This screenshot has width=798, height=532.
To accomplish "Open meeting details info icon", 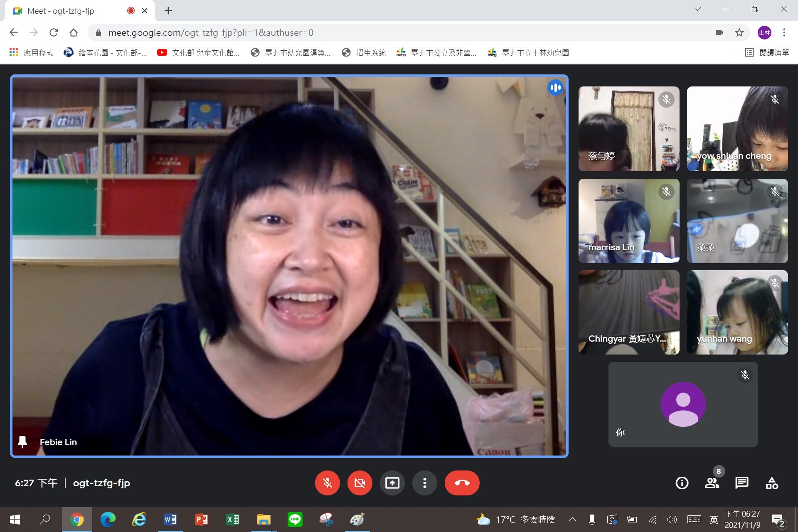I will 682,483.
